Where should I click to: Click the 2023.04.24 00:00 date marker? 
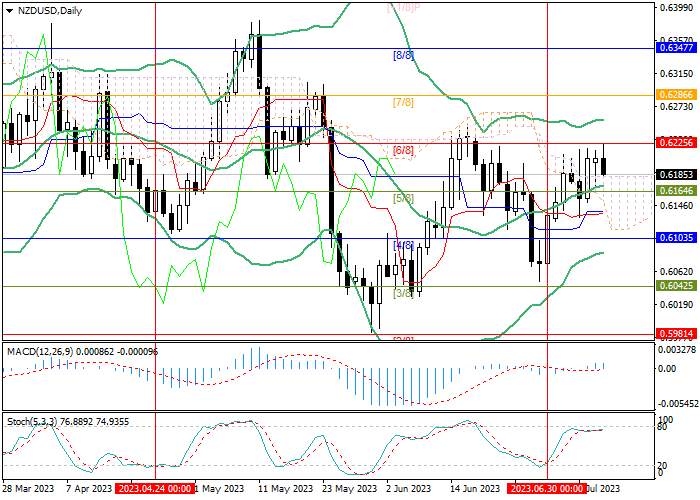click(155, 488)
